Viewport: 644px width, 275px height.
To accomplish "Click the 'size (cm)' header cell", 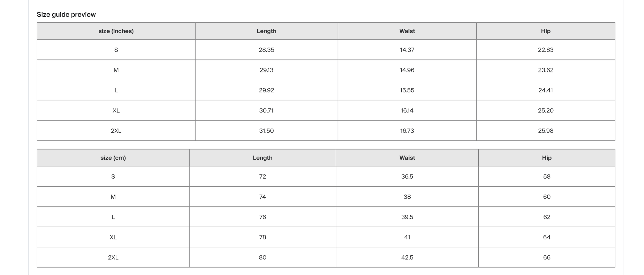I will (113, 158).
